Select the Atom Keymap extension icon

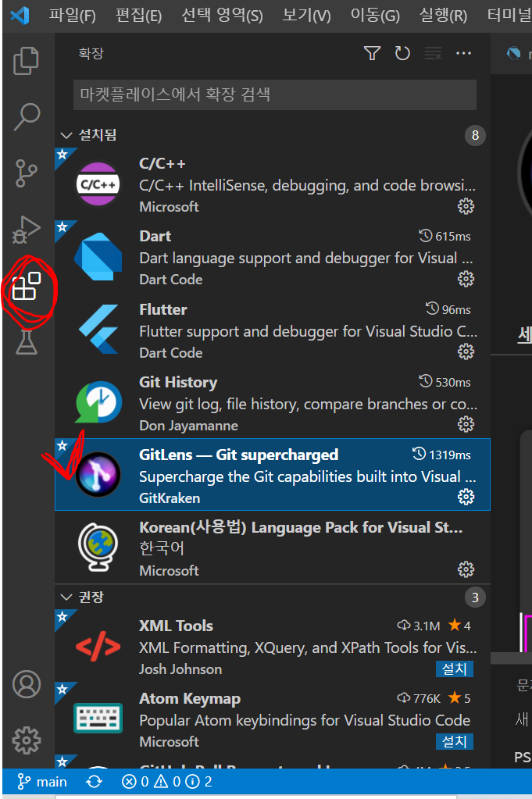point(98,718)
